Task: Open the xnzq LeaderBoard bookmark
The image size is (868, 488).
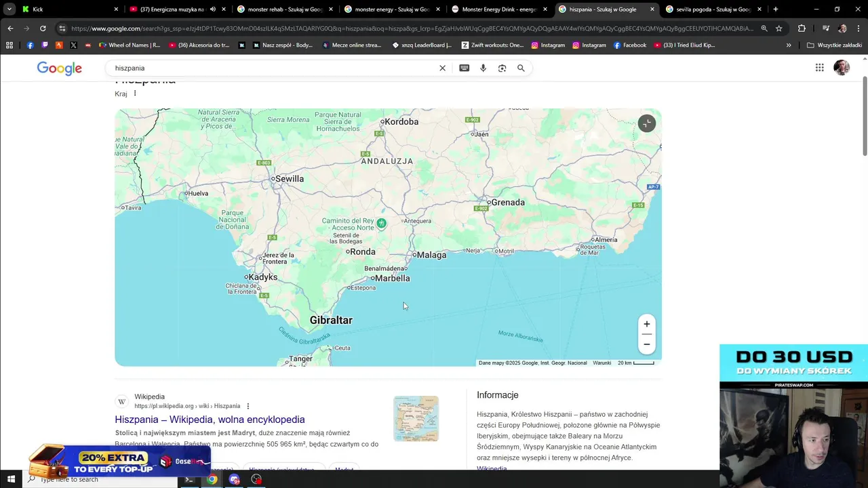Action: coord(422,45)
